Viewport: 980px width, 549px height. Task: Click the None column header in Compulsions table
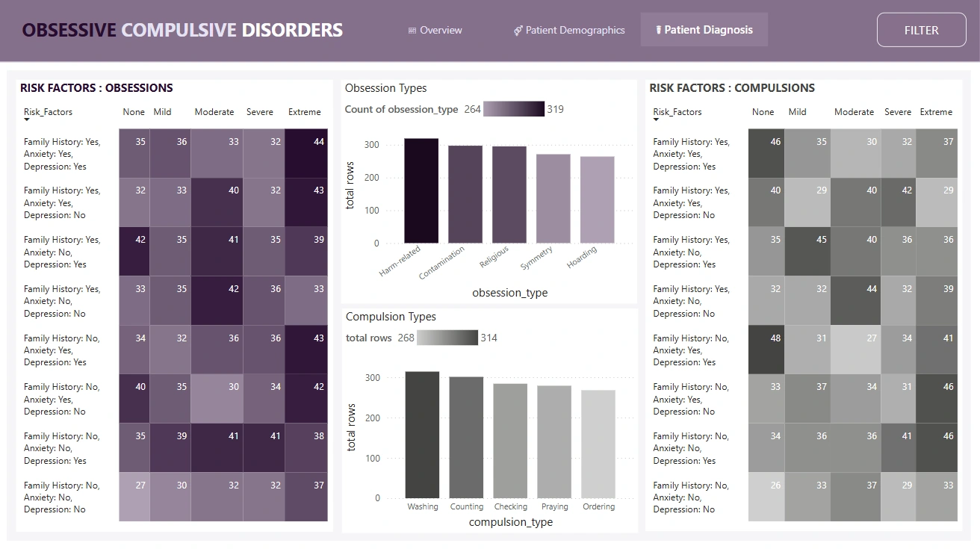click(x=763, y=112)
